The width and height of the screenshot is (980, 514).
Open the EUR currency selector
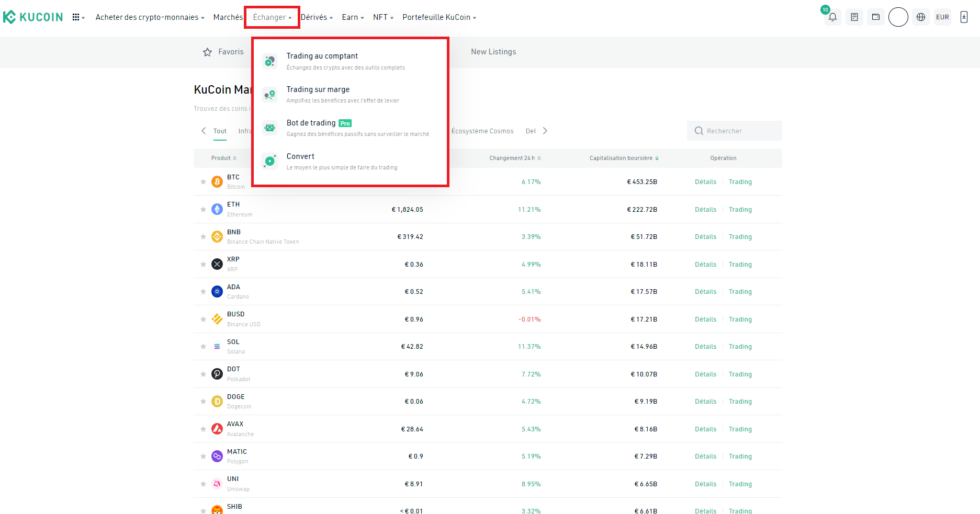tap(942, 17)
